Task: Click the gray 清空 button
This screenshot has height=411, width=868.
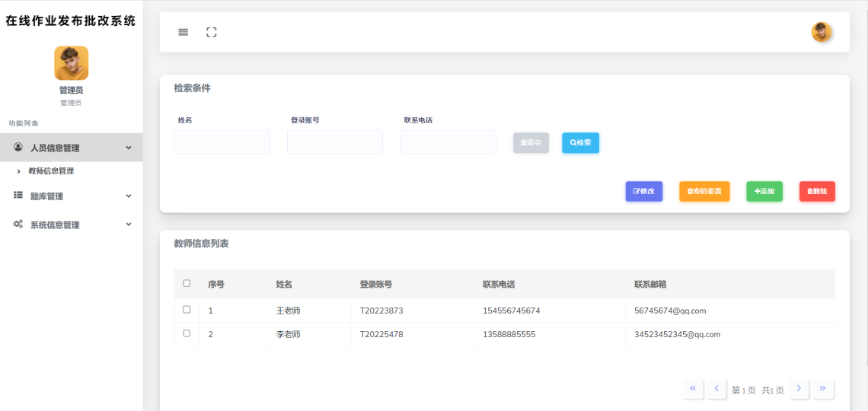Action: pos(531,143)
